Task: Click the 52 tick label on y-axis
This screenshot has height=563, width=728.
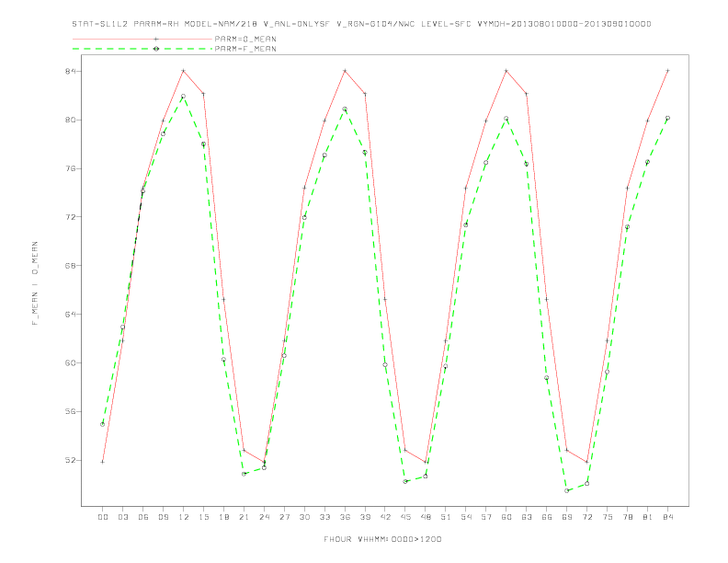Action: (70, 460)
